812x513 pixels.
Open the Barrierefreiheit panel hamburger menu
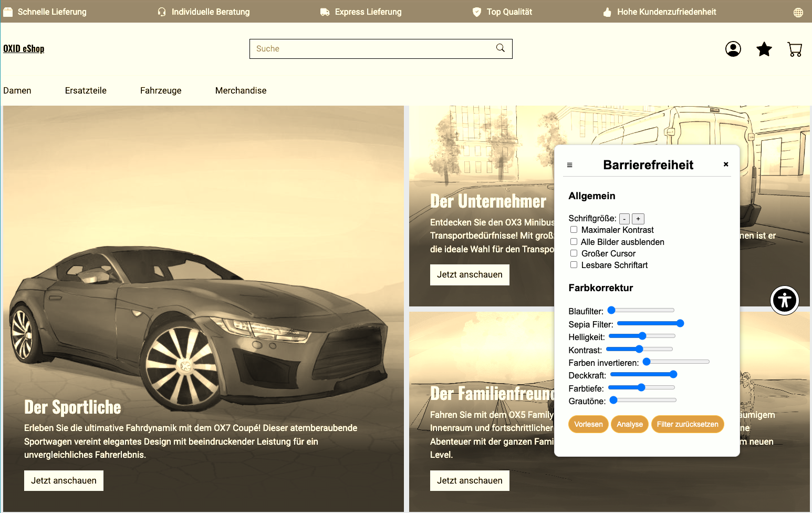569,165
